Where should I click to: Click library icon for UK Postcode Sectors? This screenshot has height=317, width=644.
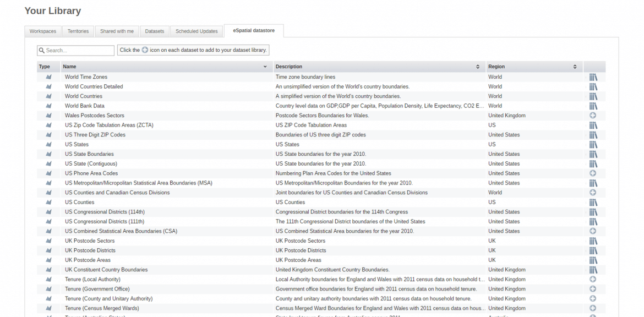593,241
